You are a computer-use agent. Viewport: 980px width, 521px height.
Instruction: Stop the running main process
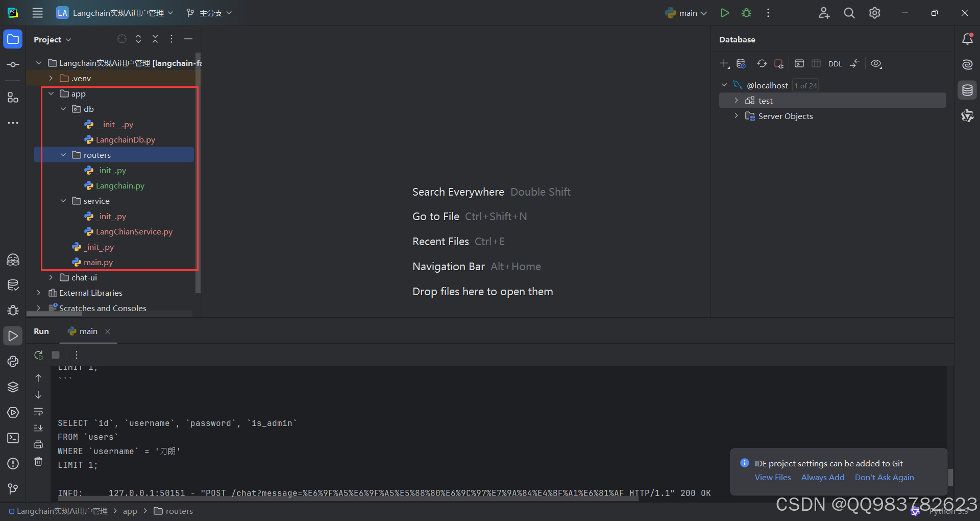(56, 355)
